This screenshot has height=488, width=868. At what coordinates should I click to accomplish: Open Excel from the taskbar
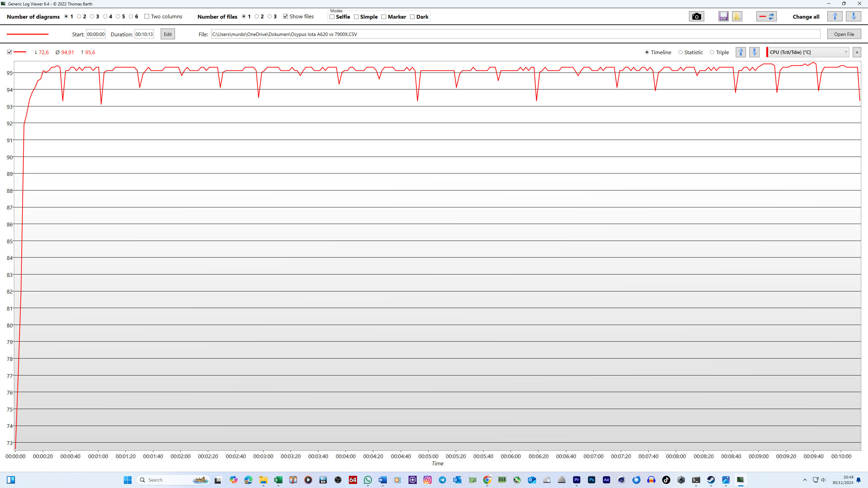click(x=278, y=480)
